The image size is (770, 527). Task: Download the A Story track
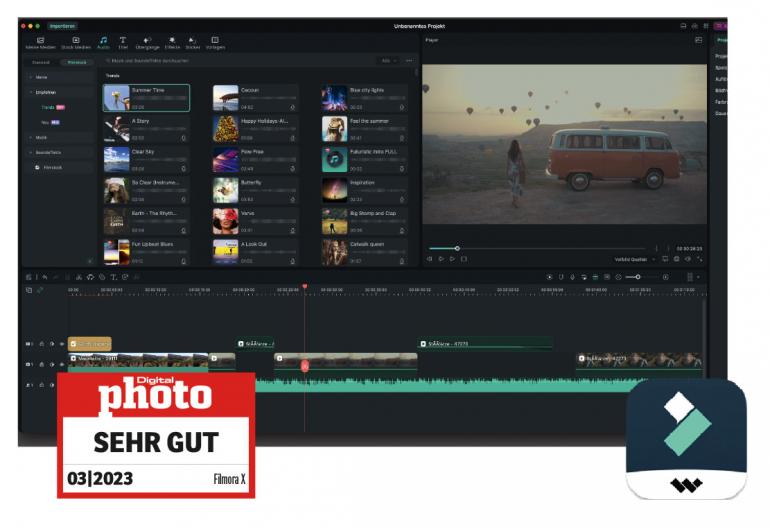point(184,138)
